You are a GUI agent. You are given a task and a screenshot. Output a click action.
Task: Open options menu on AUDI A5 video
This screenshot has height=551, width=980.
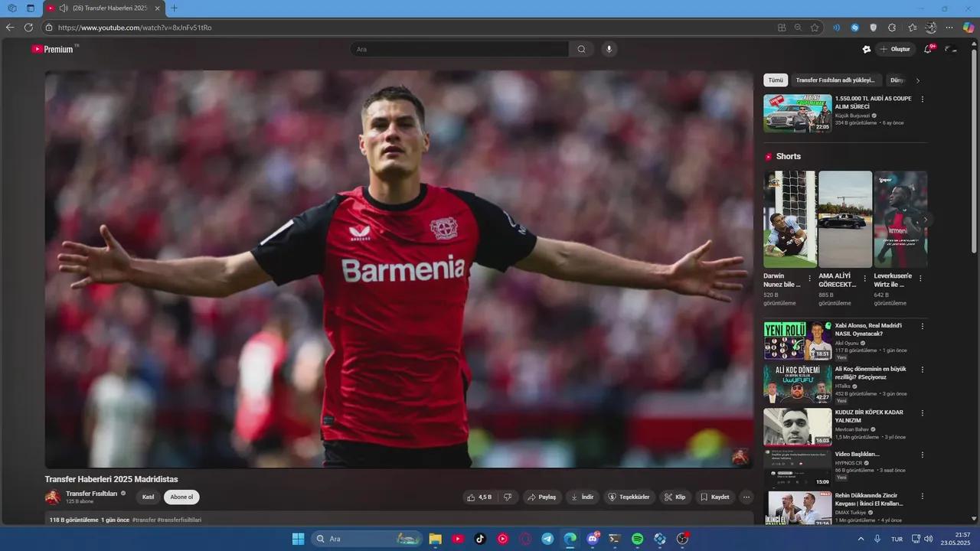point(922,99)
